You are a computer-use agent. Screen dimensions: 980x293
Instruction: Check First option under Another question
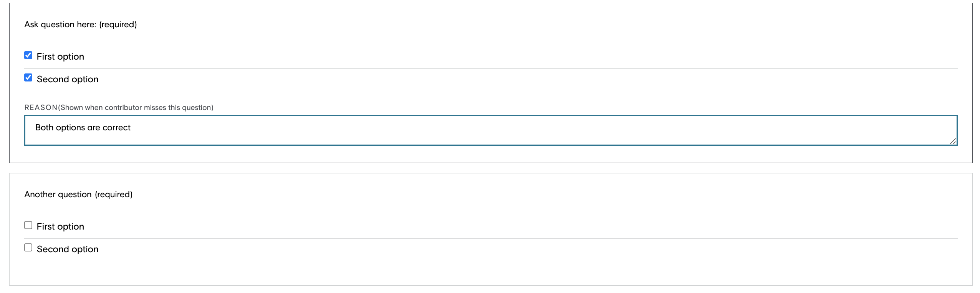[28, 225]
